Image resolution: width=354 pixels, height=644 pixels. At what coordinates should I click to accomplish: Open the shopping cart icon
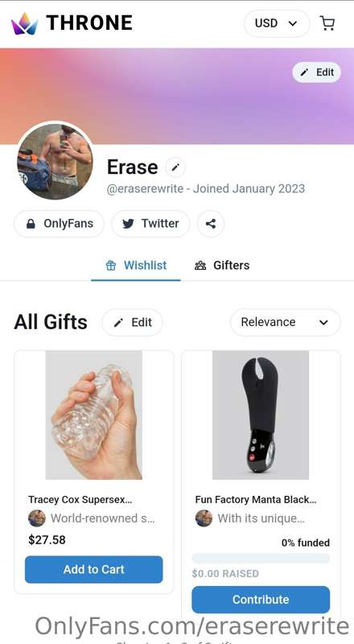click(327, 23)
